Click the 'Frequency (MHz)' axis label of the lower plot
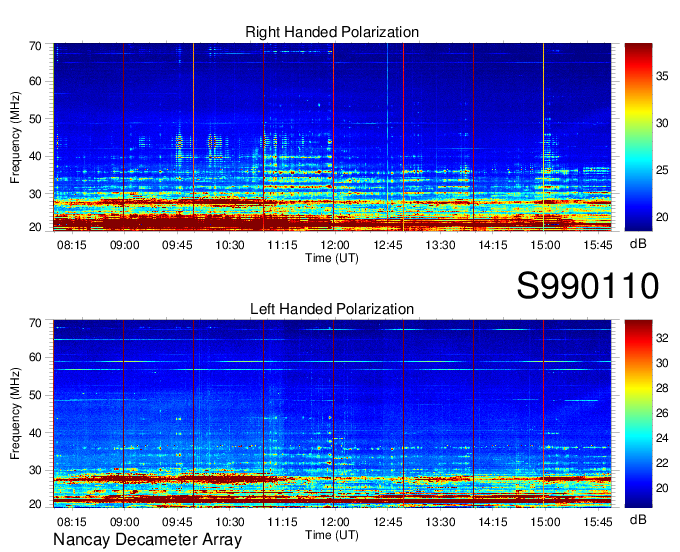 pos(15,414)
